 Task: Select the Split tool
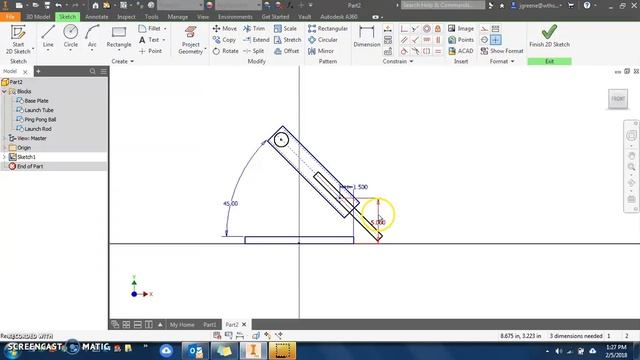coord(253,51)
